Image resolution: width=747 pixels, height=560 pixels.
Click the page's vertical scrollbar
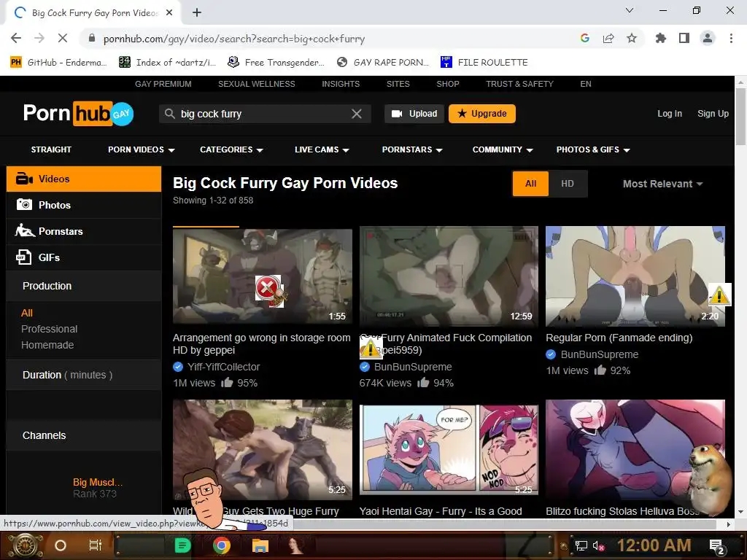click(x=740, y=117)
